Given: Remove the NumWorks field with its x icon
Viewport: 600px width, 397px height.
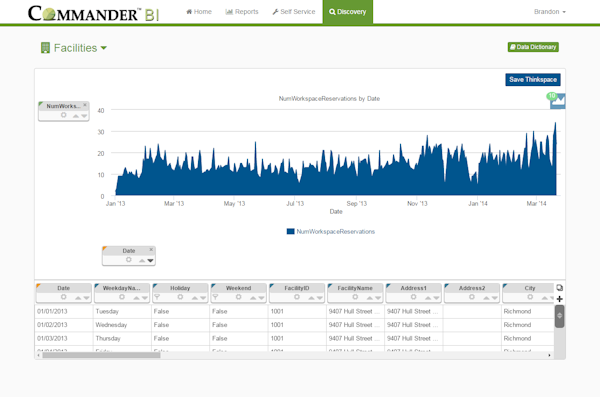Looking at the screenshot, I should point(85,105).
